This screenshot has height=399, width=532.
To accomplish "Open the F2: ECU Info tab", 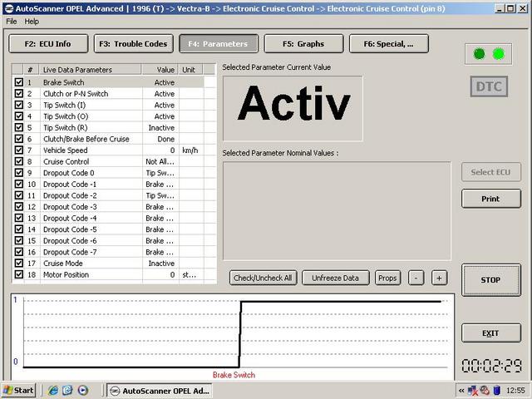I will click(48, 44).
